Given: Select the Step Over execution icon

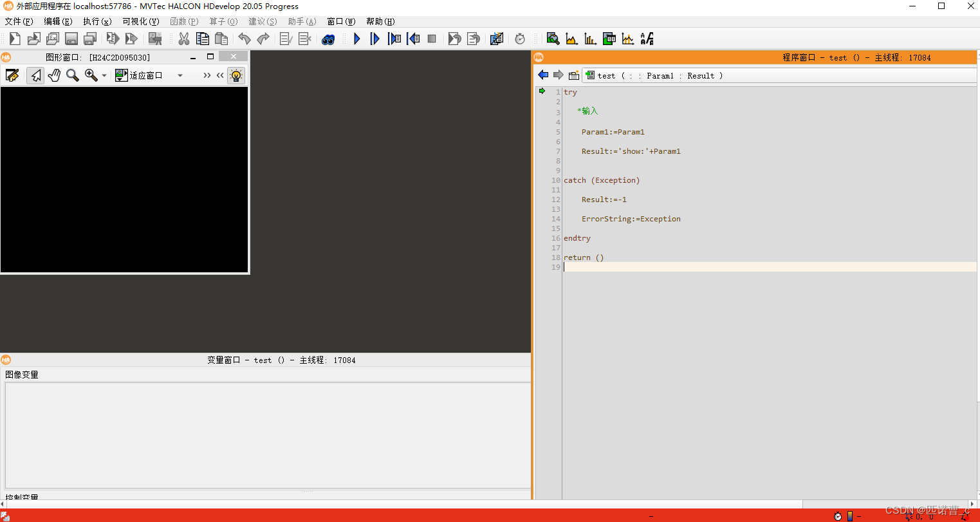Looking at the screenshot, I should tap(375, 39).
